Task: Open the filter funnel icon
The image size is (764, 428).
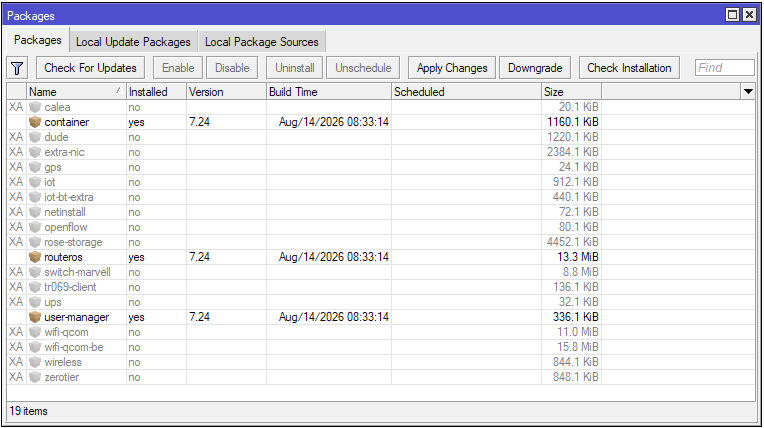Action: (x=17, y=68)
